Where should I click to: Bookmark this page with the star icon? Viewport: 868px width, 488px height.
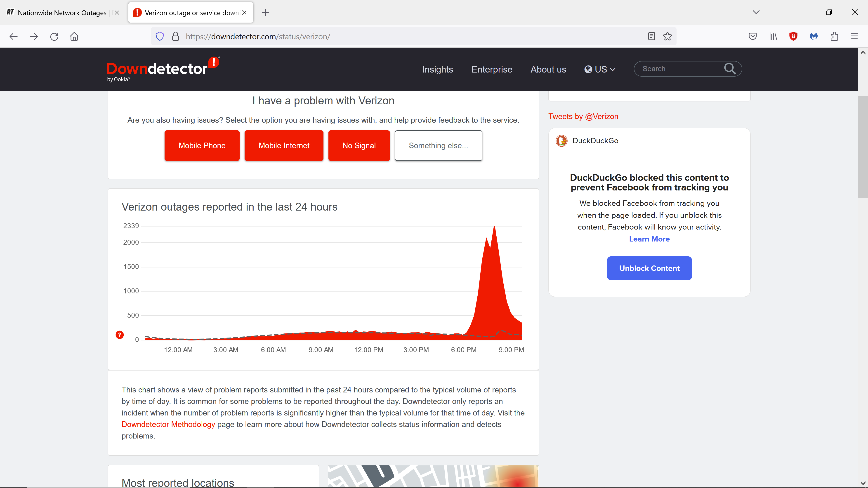[667, 36]
